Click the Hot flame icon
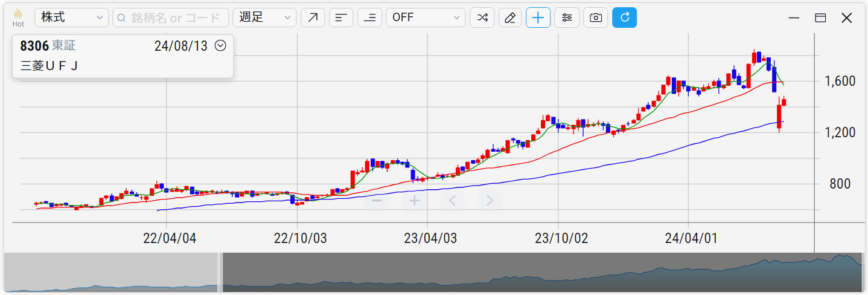 coord(18,18)
